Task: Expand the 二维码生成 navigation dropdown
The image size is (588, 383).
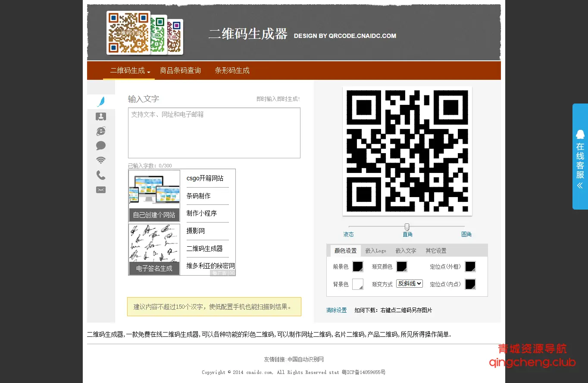Action: point(130,71)
